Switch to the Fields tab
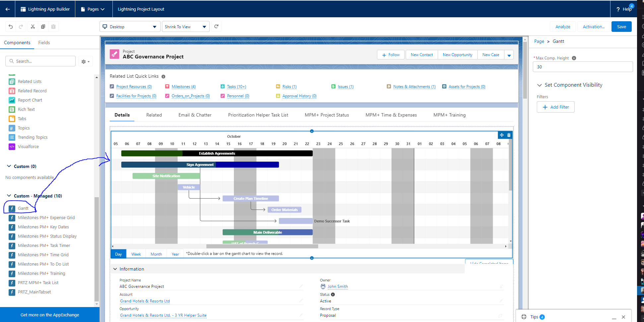Viewport: 644px width, 322px height. point(44,42)
